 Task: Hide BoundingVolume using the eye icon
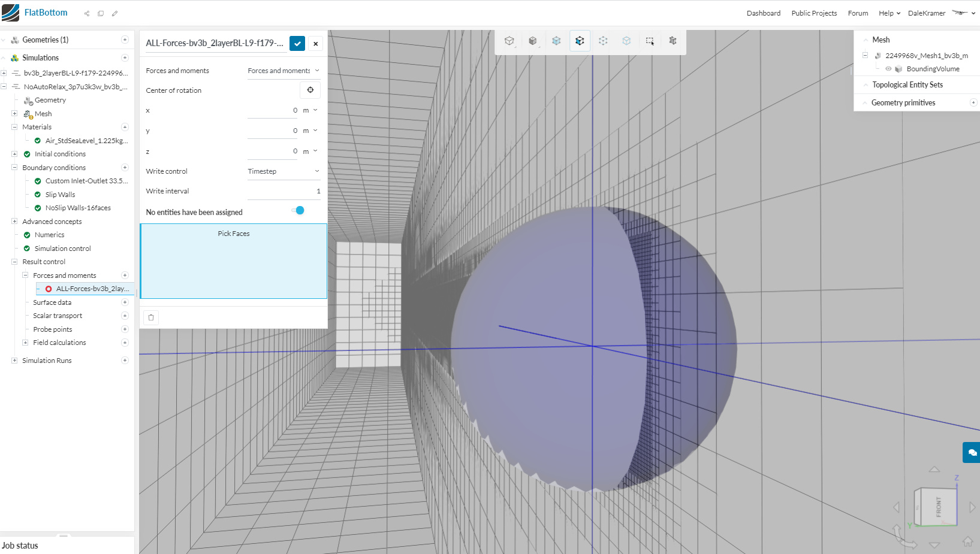(x=888, y=69)
